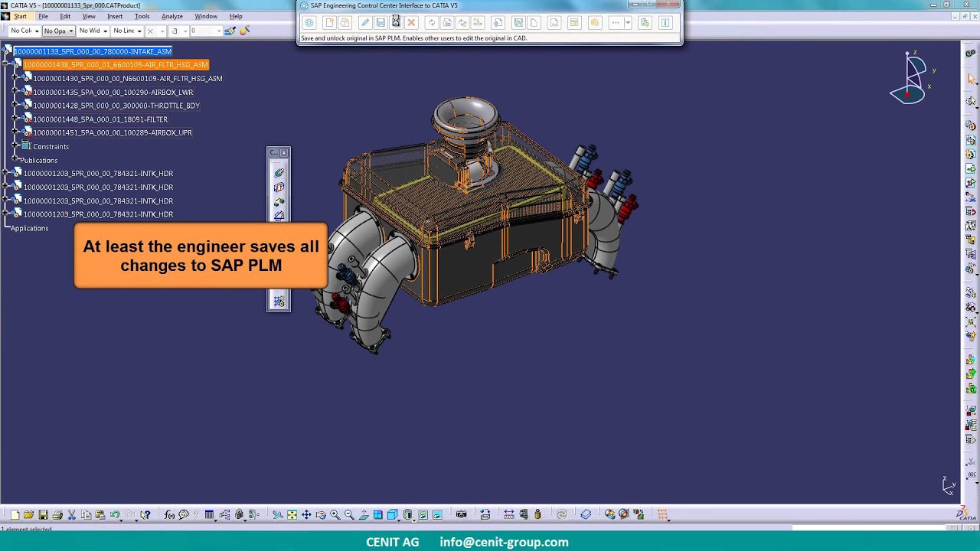Open the Analyze menu

[x=172, y=16]
